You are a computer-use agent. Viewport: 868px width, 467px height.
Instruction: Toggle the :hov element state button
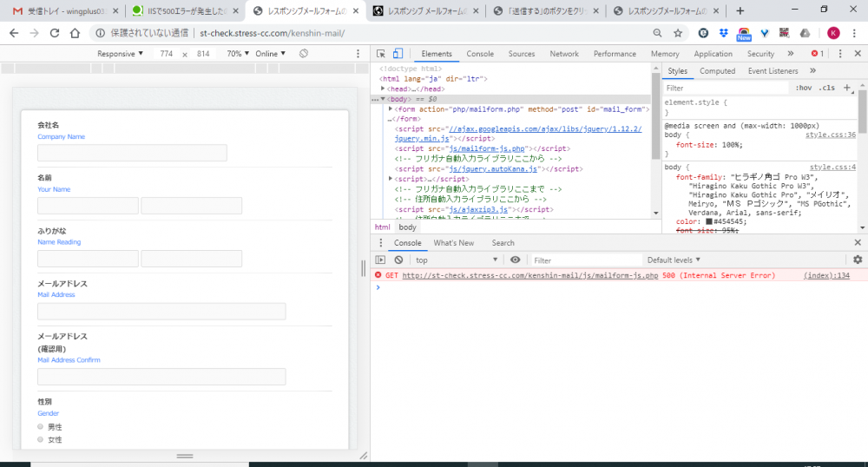click(803, 88)
